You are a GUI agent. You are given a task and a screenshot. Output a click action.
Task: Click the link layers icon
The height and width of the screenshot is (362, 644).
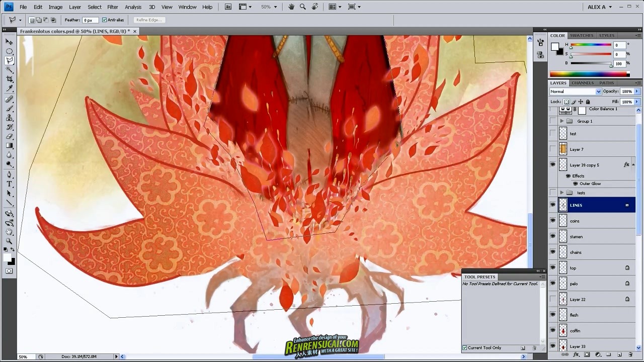(x=566, y=354)
